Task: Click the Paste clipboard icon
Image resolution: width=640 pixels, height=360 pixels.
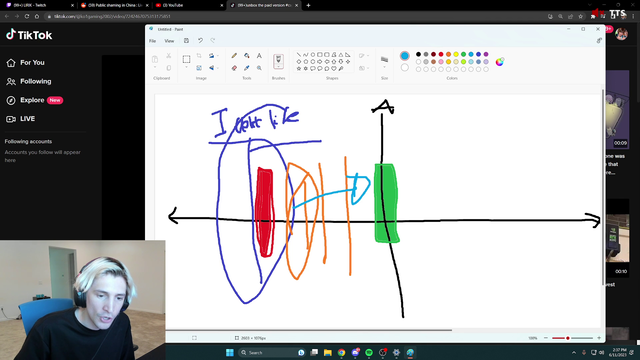Action: [x=155, y=59]
